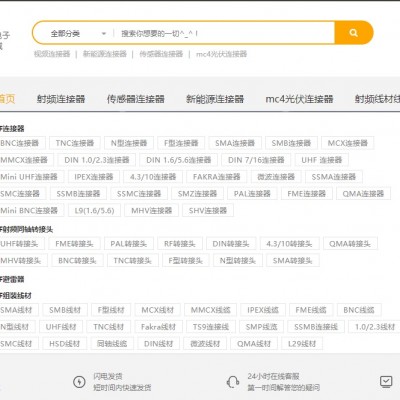
Task: Choose the IPEX线缆 cable tag
Action: 263,310
